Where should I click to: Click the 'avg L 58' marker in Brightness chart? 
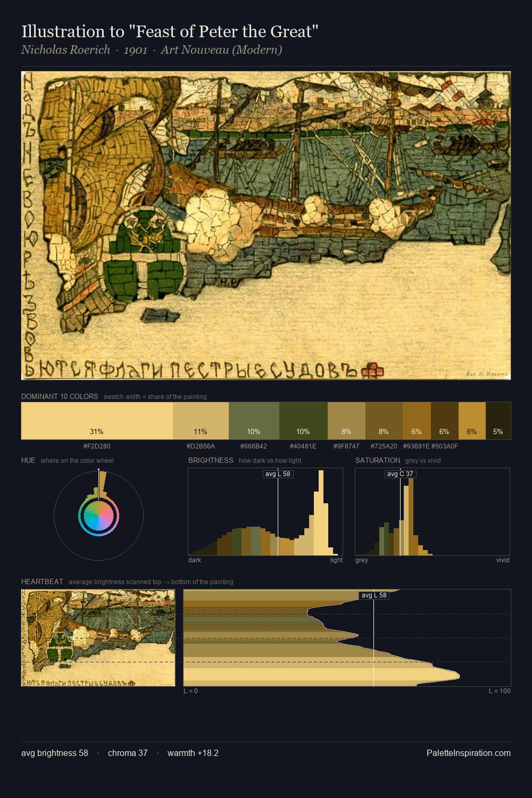(278, 474)
